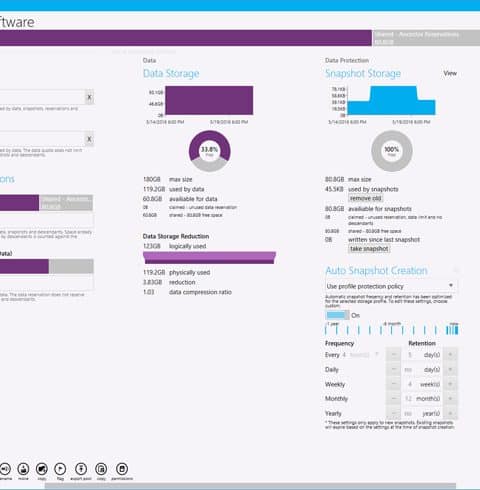The width and height of the screenshot is (480, 490).
Task: Click the blue Snapshot Storage history chart
Action: click(391, 100)
